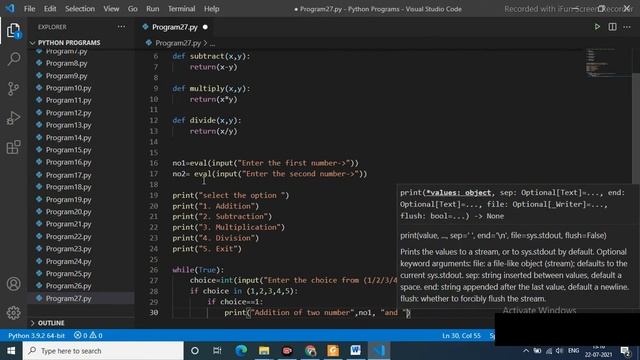
Task: Open the Go menu
Action: pyautogui.click(x=133, y=9)
